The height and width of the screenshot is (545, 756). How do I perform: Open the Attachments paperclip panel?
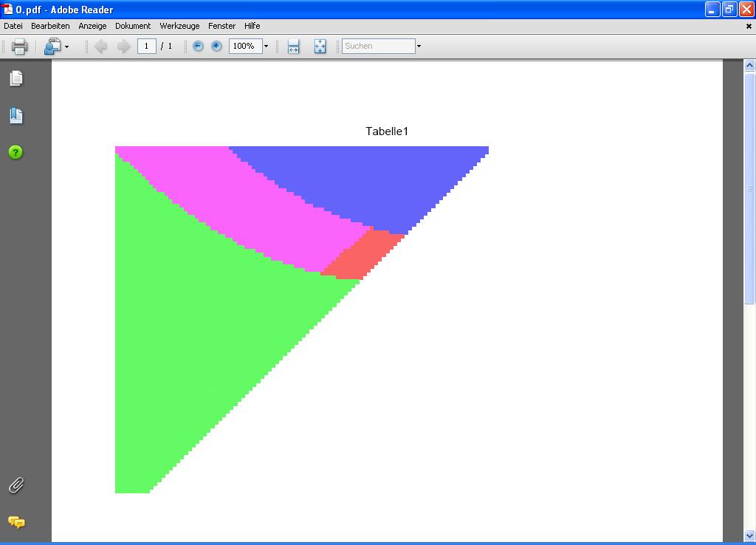[x=16, y=485]
